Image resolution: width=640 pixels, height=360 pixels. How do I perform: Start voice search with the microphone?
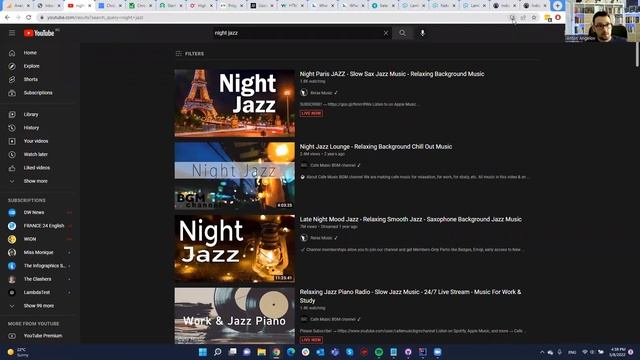click(x=422, y=33)
